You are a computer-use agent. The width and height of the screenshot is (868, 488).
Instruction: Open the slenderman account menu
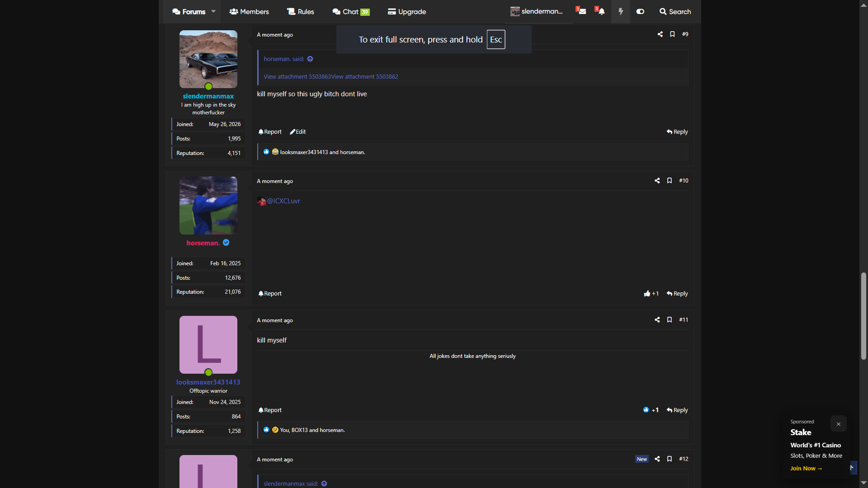click(x=537, y=11)
